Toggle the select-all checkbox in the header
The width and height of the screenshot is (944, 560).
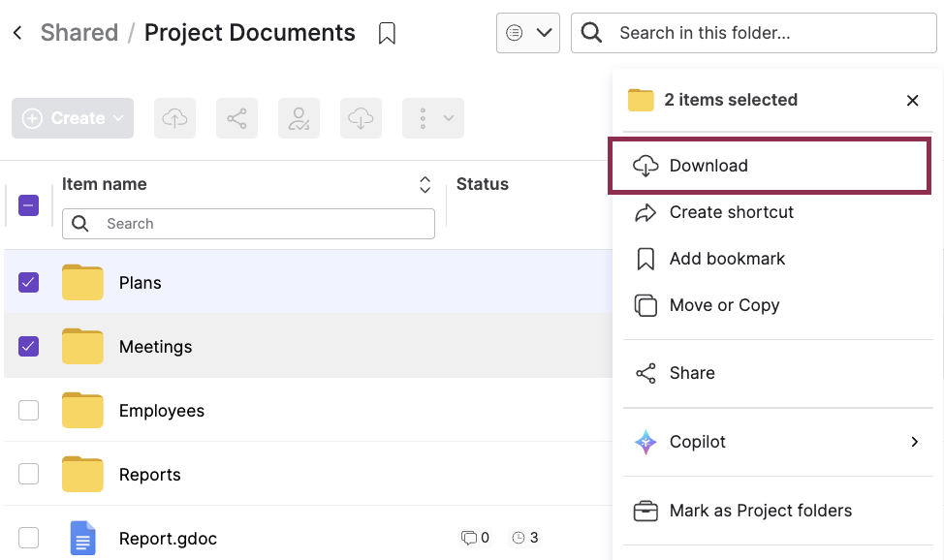(28, 204)
